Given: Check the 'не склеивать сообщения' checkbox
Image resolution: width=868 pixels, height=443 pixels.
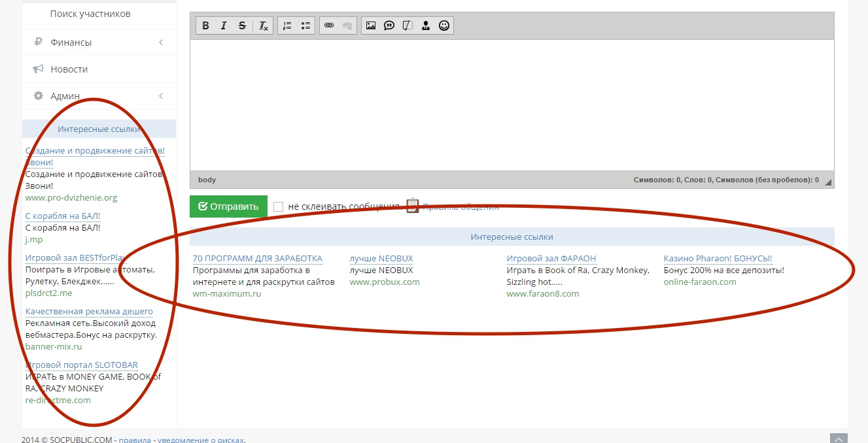Looking at the screenshot, I should coord(279,206).
